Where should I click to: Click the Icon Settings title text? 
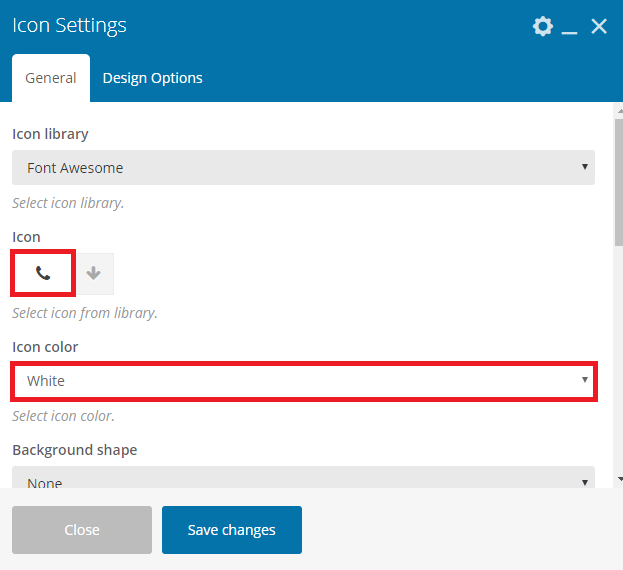click(69, 25)
